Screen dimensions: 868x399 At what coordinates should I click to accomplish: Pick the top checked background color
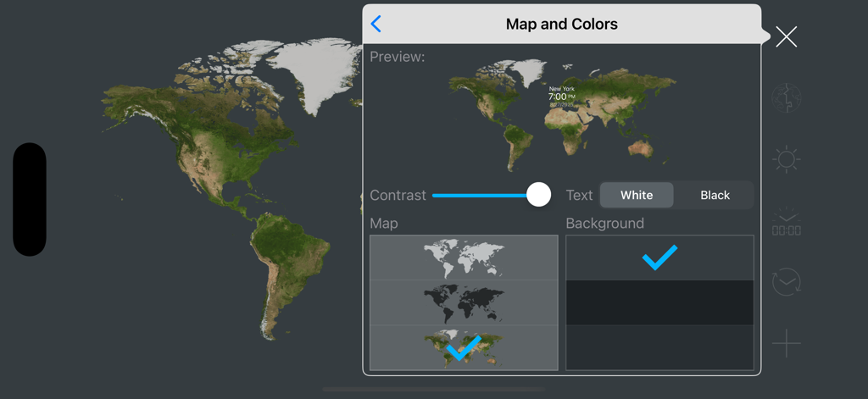point(659,258)
